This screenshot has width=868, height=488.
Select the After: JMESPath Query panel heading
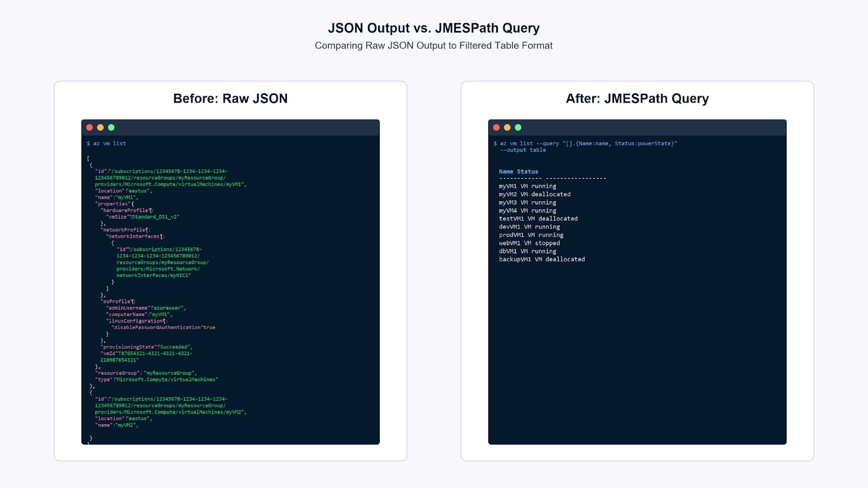pyautogui.click(x=637, y=99)
